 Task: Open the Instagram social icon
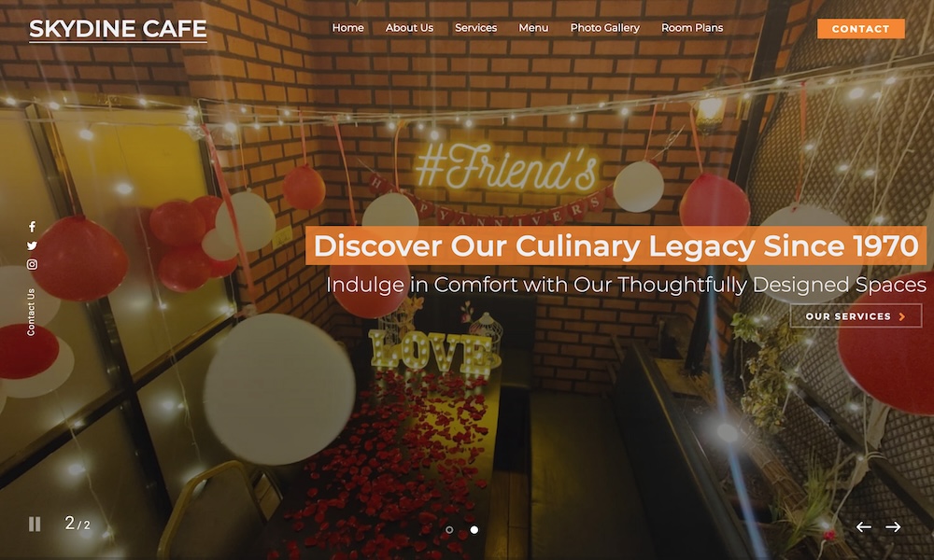(32, 264)
